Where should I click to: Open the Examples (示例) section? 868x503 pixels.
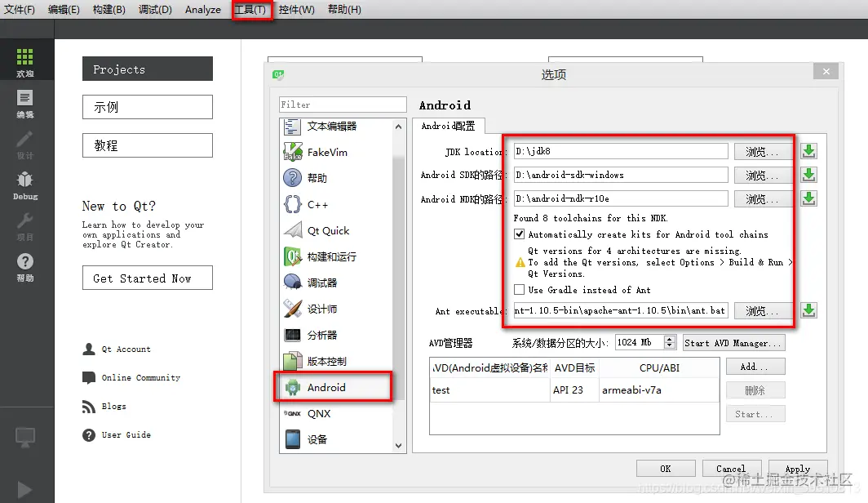pos(147,107)
